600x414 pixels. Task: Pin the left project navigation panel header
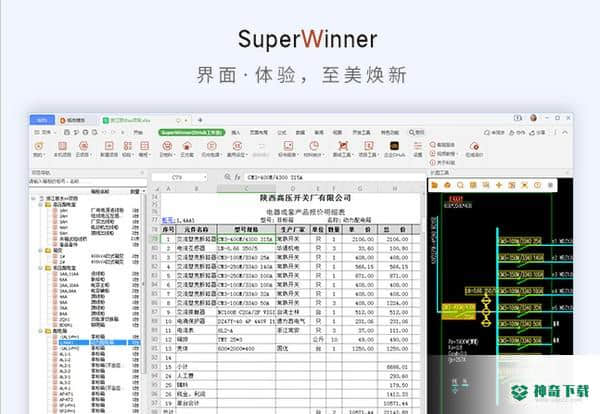[x=142, y=173]
